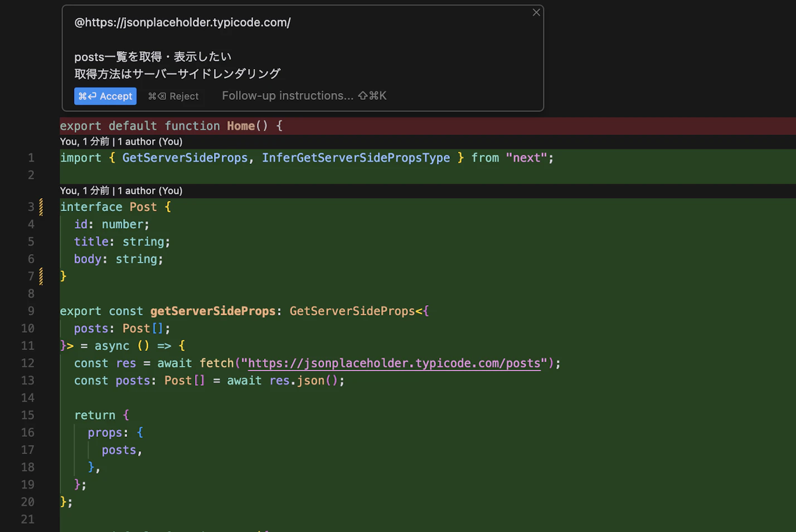Click the @https://jsonplaceholder.typicode.com/ mention in the prompt

(x=182, y=23)
